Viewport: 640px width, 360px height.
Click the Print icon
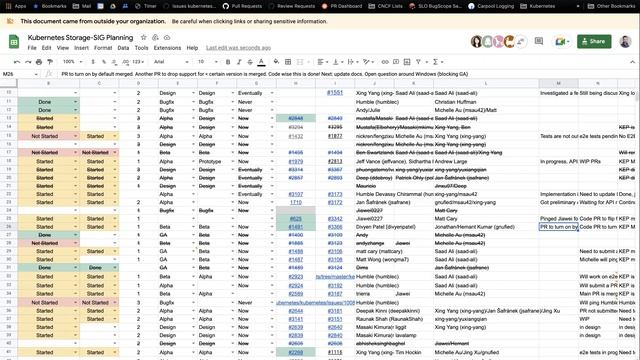[x=39, y=62]
